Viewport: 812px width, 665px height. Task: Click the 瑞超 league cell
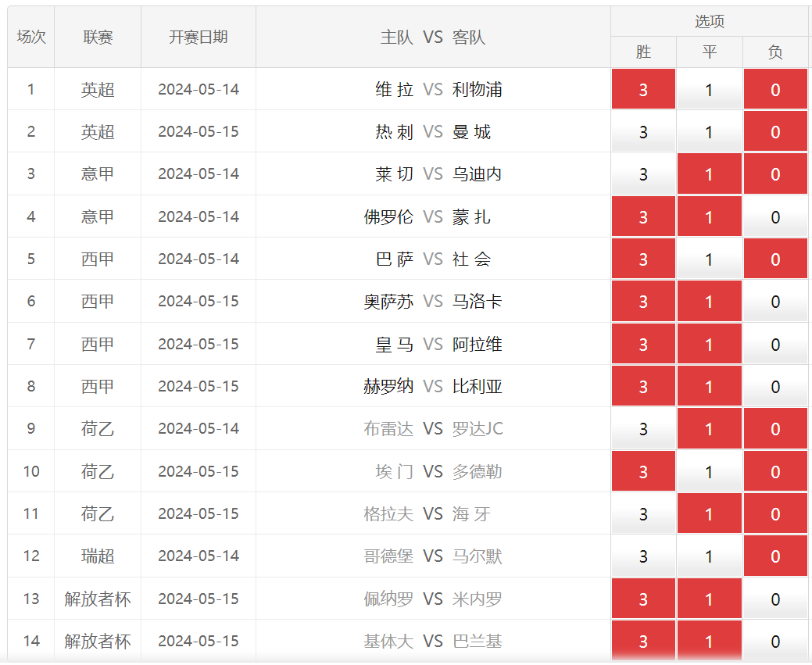point(98,556)
